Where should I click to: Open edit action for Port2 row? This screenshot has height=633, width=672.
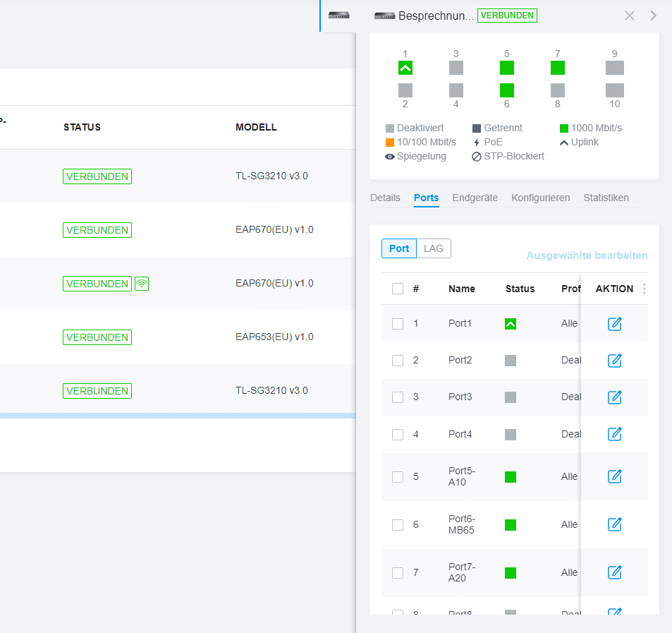(615, 361)
